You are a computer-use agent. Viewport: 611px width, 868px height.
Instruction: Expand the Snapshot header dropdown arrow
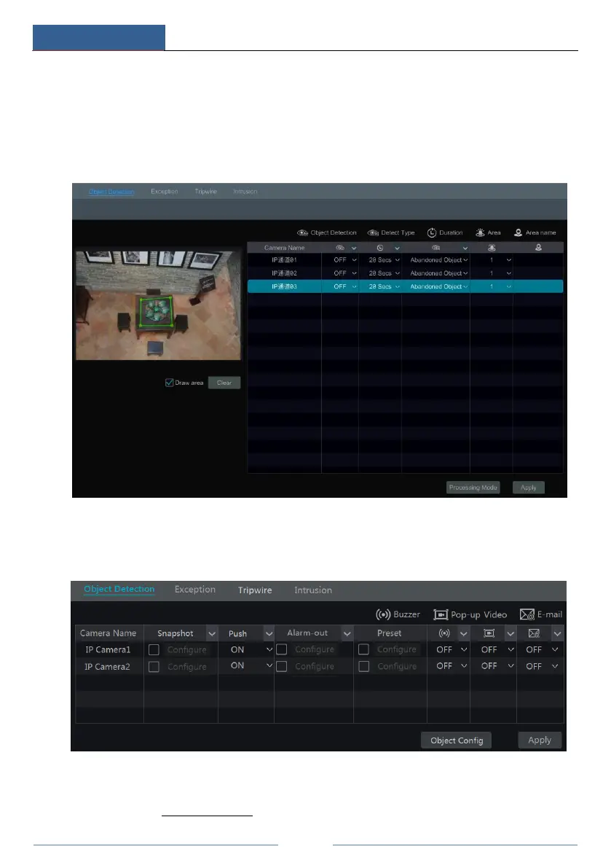pyautogui.click(x=212, y=634)
